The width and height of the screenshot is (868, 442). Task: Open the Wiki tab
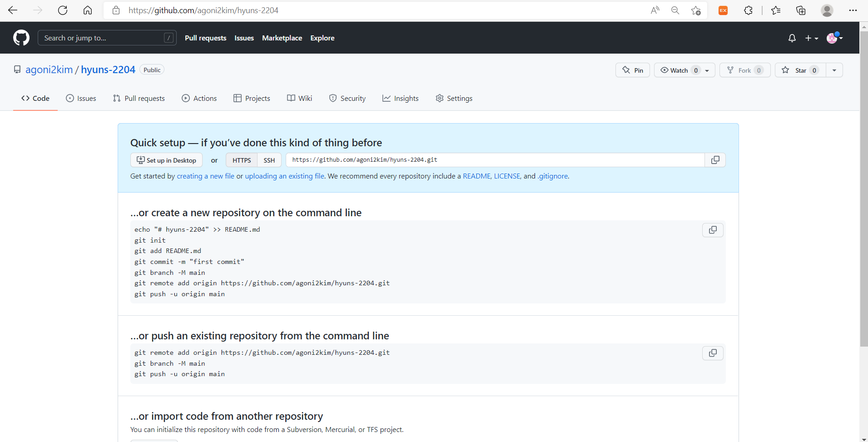coord(300,98)
